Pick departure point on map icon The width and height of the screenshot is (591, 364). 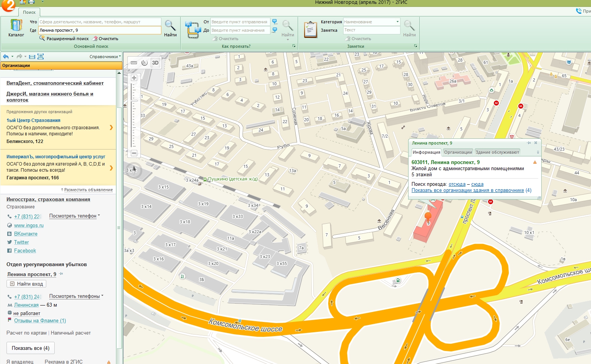275,22
